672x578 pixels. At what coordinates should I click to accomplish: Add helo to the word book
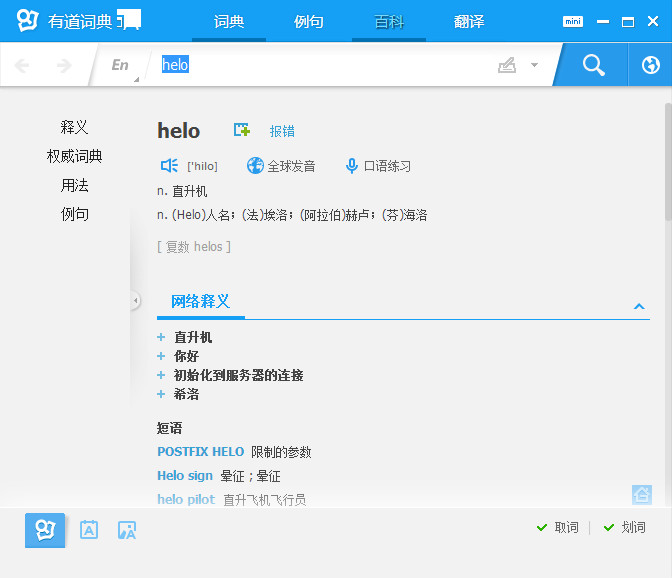click(x=241, y=130)
